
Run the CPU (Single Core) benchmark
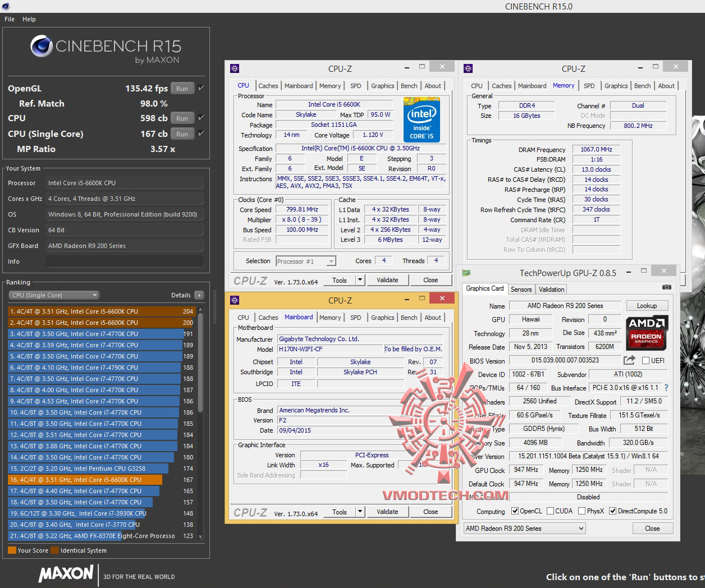coord(182,134)
